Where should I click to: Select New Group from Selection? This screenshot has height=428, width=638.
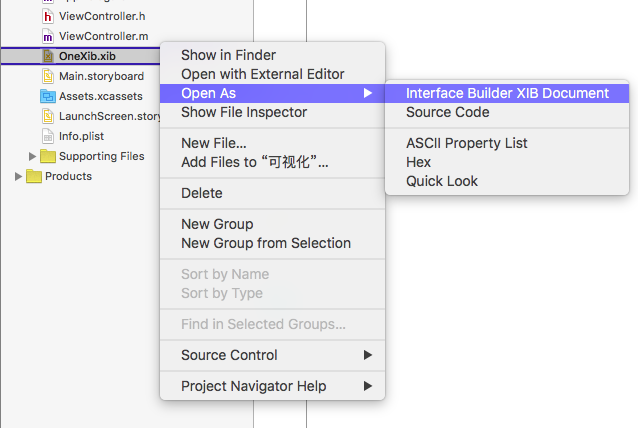pos(272,243)
